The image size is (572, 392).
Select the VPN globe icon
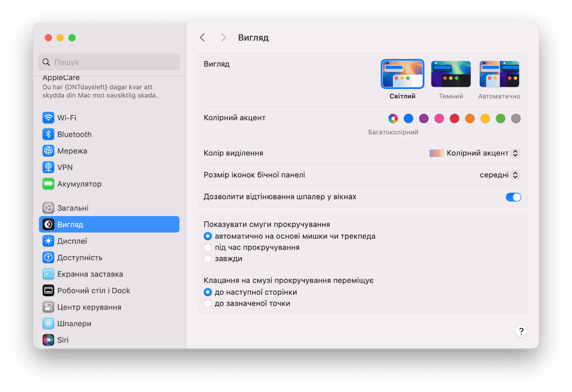[48, 167]
